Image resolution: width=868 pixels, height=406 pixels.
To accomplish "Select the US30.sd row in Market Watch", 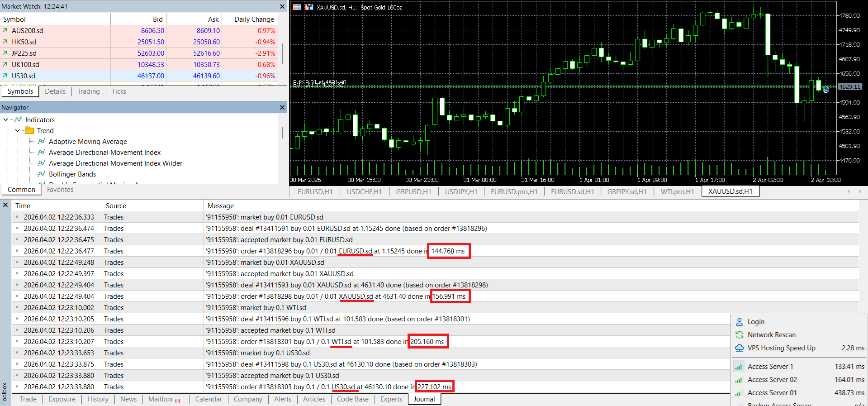I will [139, 76].
